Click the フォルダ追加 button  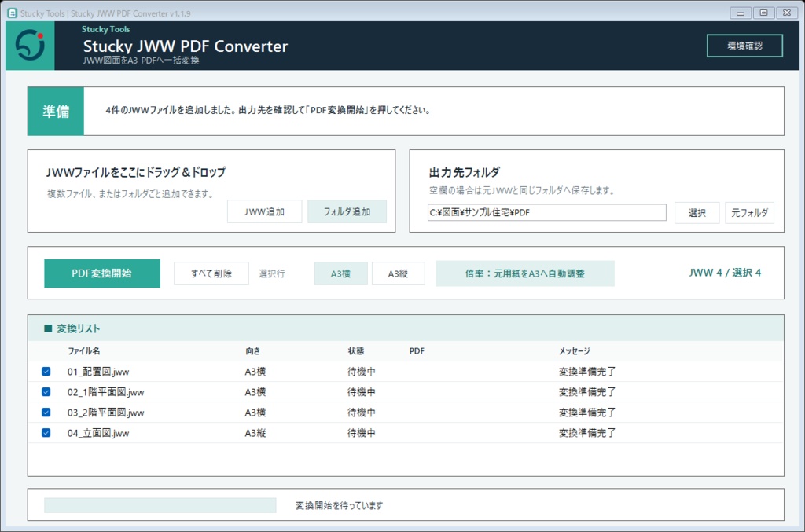coord(347,211)
